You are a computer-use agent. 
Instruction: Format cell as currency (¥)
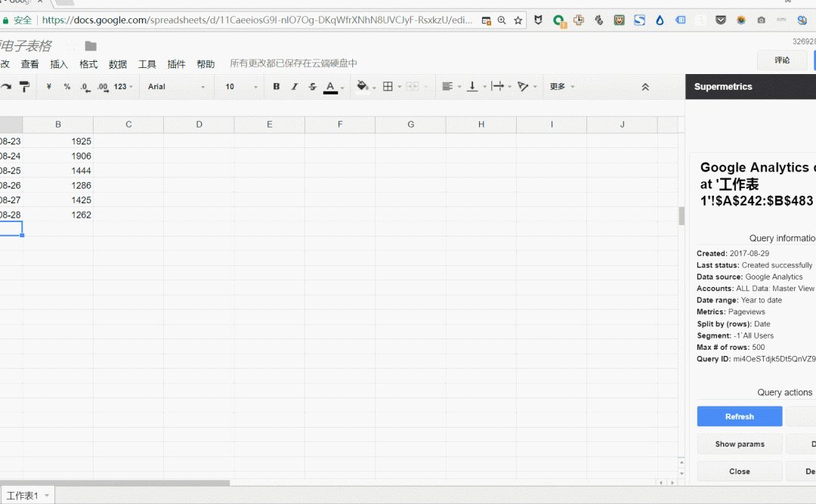tap(48, 86)
